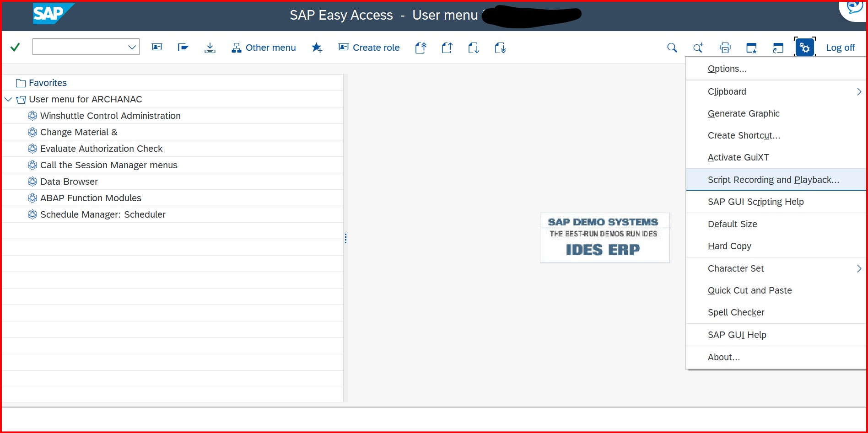Select Default Size menu entry

coord(776,224)
